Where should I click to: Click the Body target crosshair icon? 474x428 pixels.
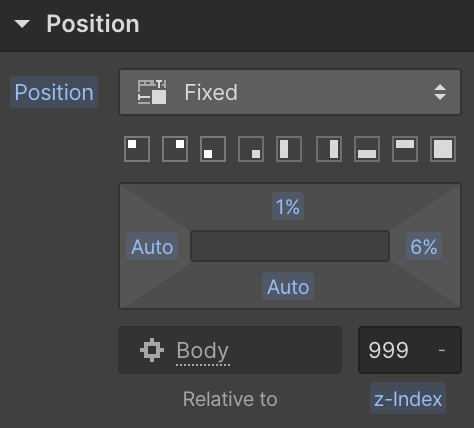(152, 350)
